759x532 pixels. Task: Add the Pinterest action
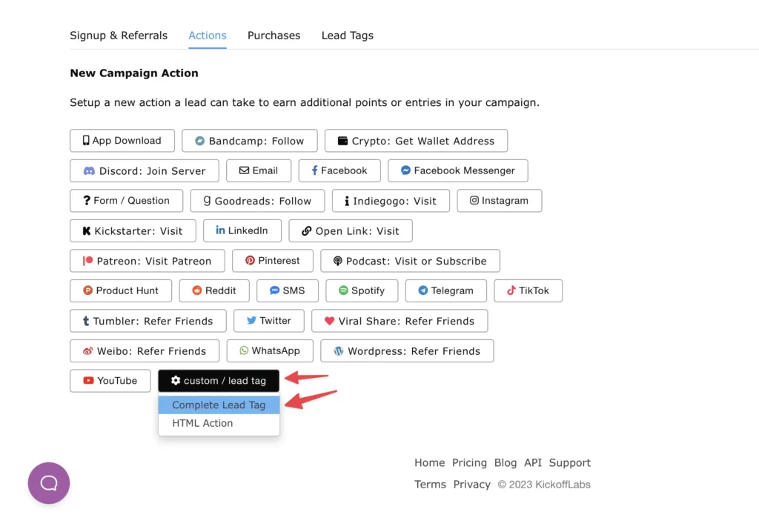(273, 261)
